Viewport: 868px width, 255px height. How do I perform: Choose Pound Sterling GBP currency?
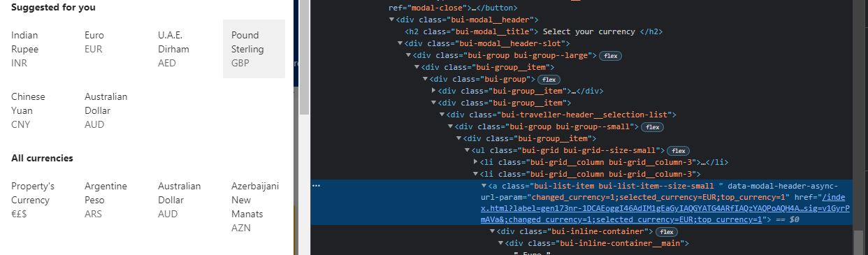click(254, 49)
